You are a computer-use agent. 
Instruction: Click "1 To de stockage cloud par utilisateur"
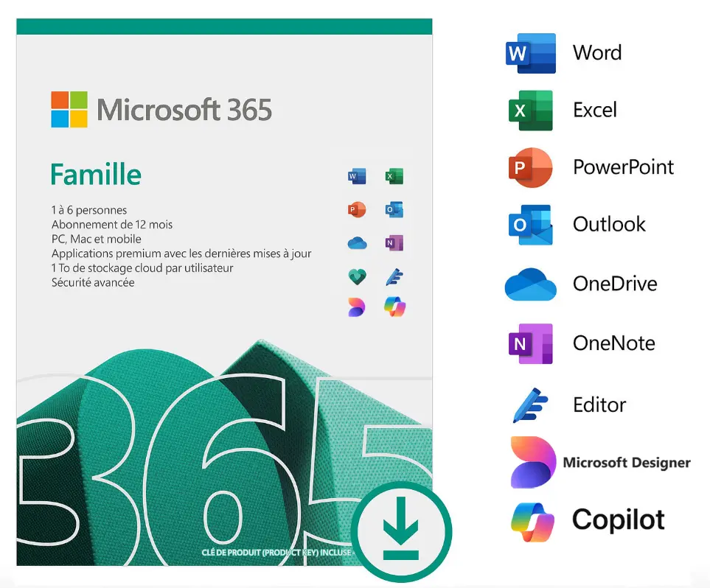[142, 268]
